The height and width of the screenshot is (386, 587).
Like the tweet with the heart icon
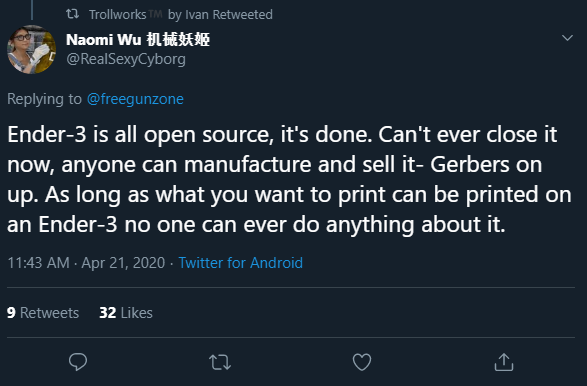click(x=362, y=362)
